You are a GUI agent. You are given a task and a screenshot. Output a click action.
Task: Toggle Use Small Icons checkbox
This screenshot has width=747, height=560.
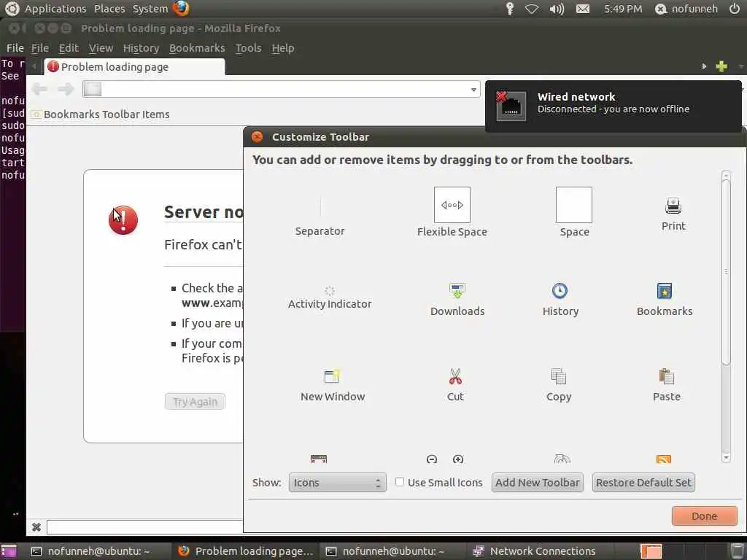click(x=400, y=482)
